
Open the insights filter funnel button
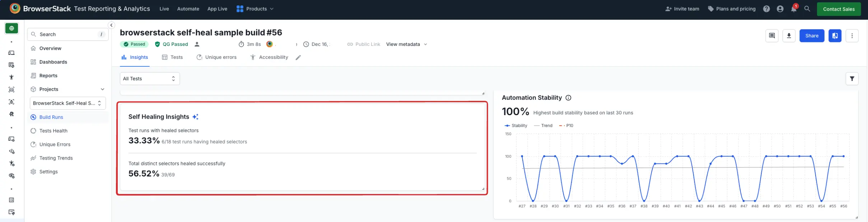tap(852, 79)
